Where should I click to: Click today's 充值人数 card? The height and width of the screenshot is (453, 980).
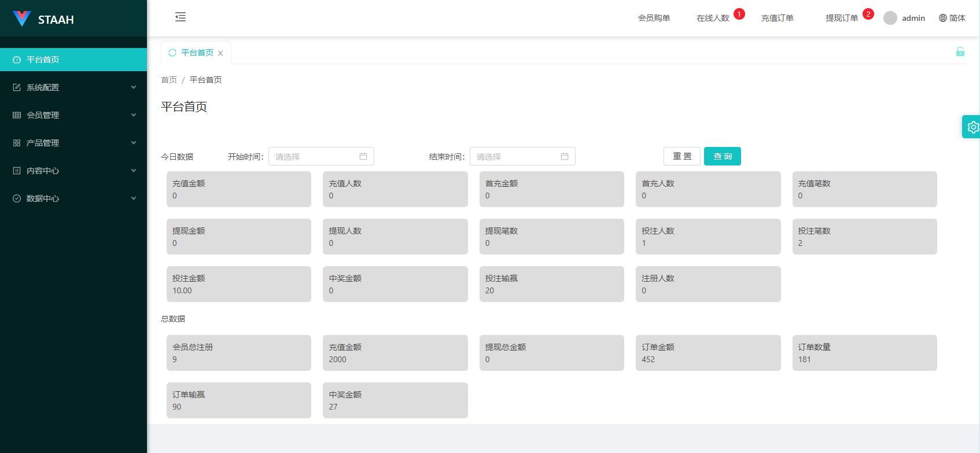[395, 189]
